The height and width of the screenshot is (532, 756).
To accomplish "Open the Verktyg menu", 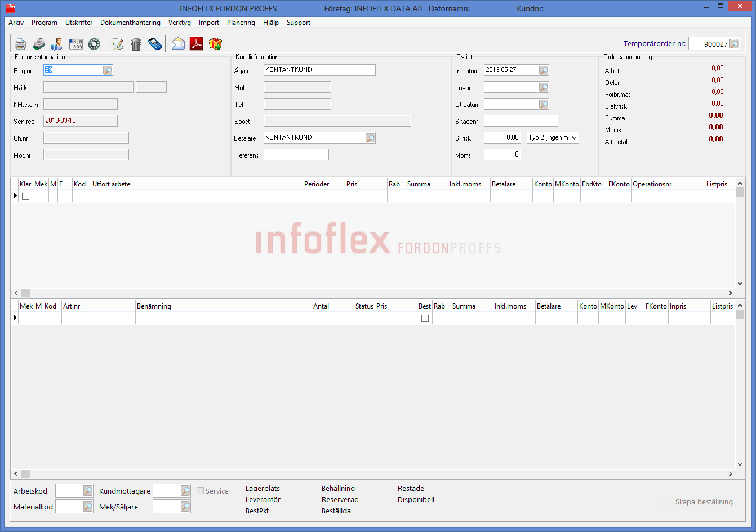I will point(180,23).
